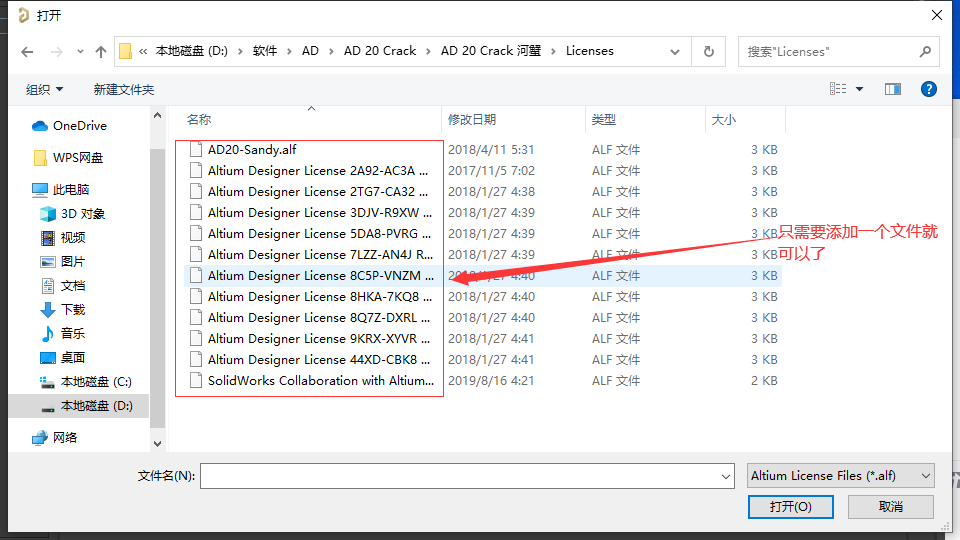
Task: Click the 取消 button
Action: (891, 507)
